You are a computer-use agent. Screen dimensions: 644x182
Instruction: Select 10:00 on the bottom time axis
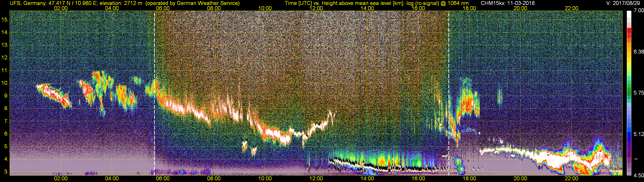point(265,179)
